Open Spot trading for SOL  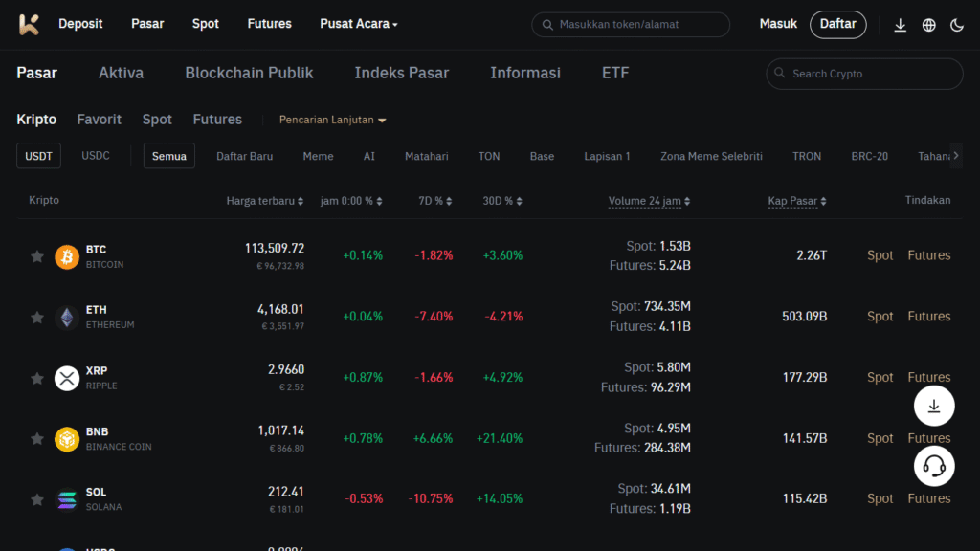tap(880, 498)
